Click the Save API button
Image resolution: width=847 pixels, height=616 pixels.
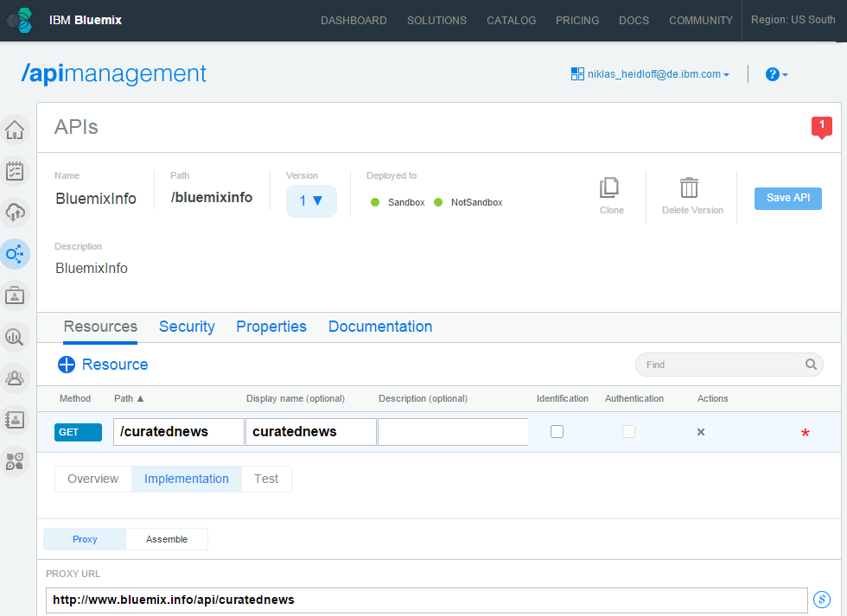pos(787,198)
